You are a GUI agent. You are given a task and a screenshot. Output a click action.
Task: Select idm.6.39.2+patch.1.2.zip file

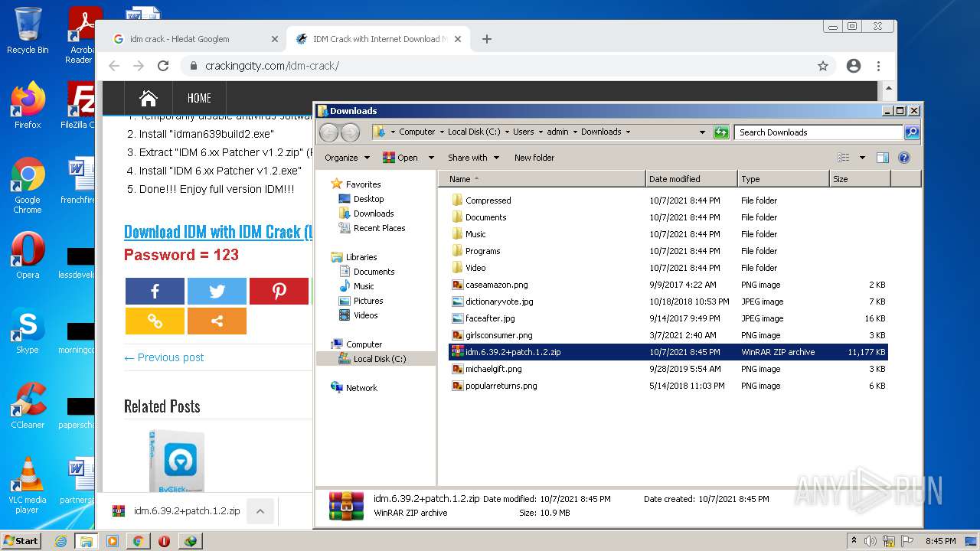pos(668,352)
